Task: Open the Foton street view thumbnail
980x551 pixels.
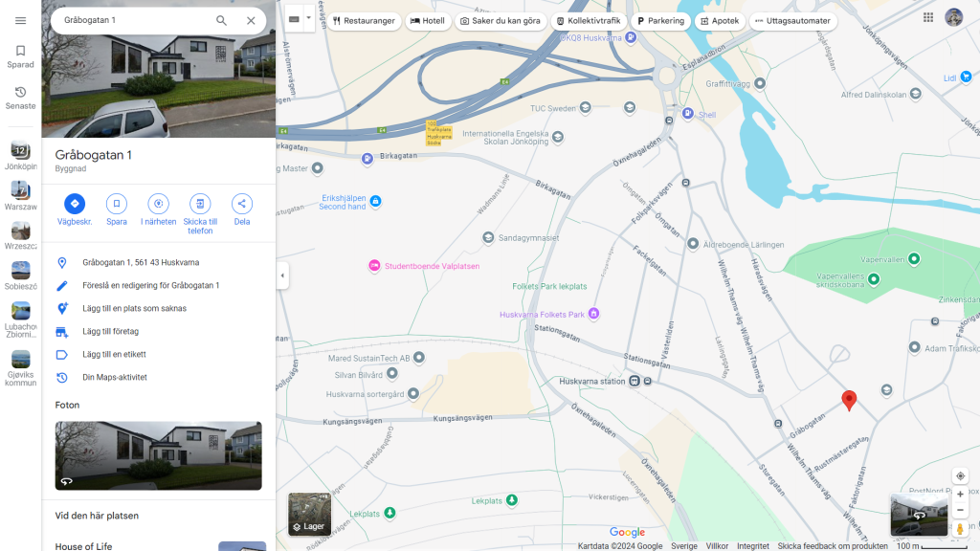Action: (x=158, y=455)
